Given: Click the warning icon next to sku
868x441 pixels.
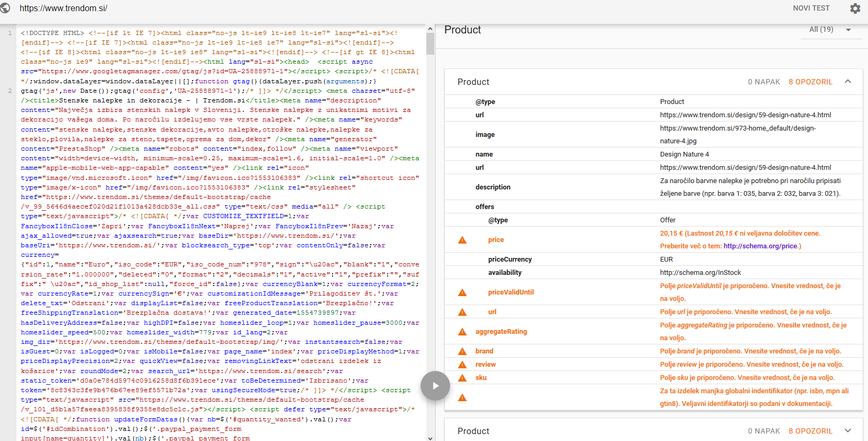Looking at the screenshot, I should (462, 378).
